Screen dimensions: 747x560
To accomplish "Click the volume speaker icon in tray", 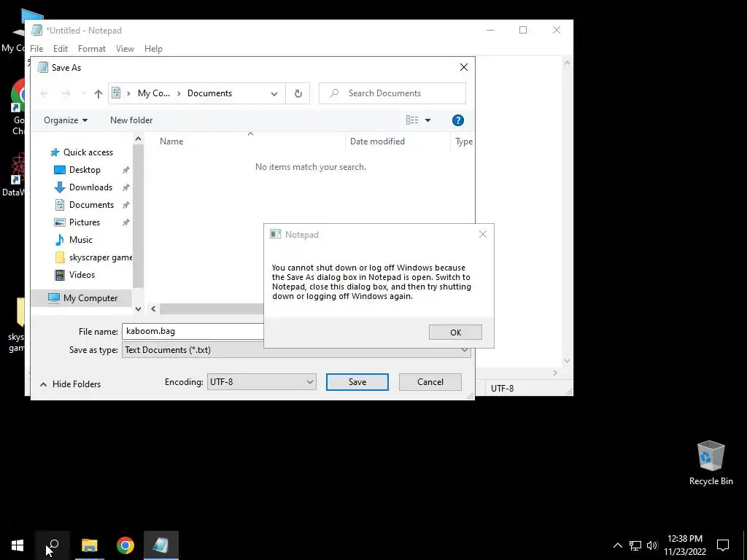I will click(652, 545).
